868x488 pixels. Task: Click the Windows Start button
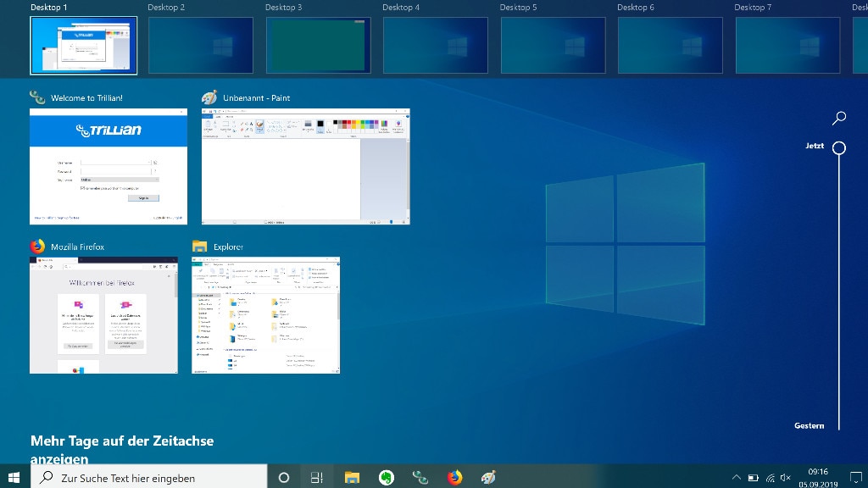[14, 477]
